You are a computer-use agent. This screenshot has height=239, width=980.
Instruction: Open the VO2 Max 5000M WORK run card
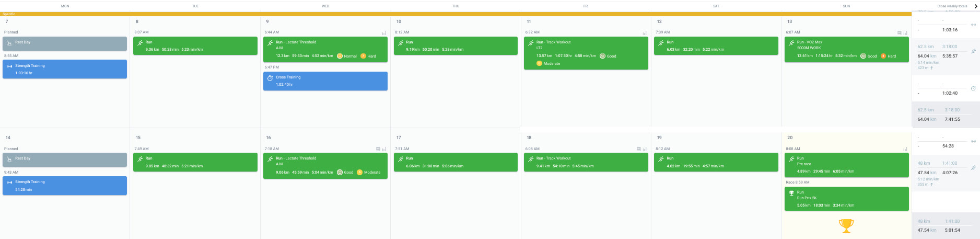(847, 49)
